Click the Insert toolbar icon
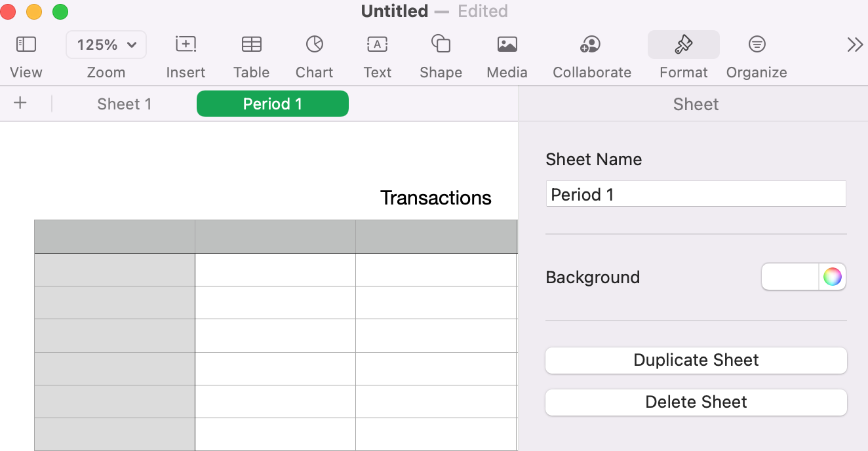Image resolution: width=868 pixels, height=451 pixels. coord(186,45)
